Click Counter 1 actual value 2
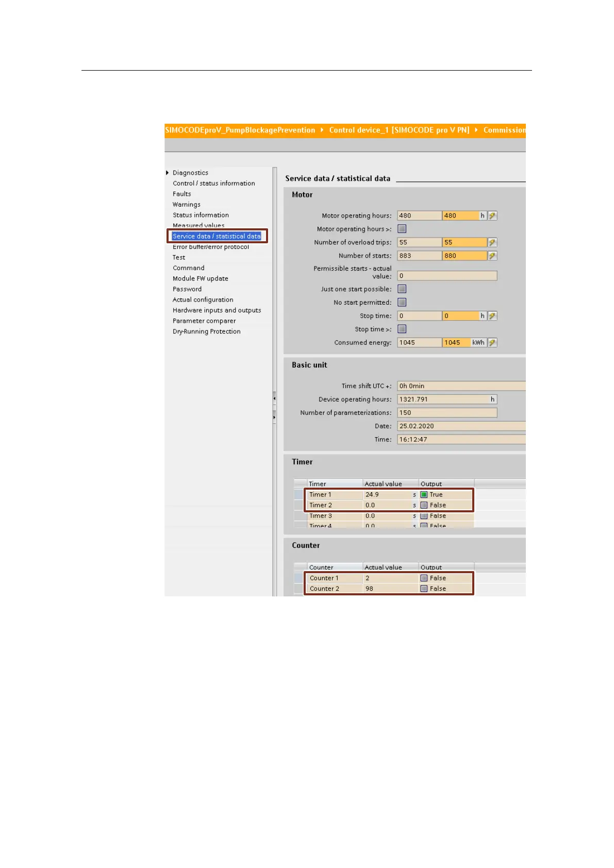Viewport: 614px width, 868px height. [x=391, y=578]
